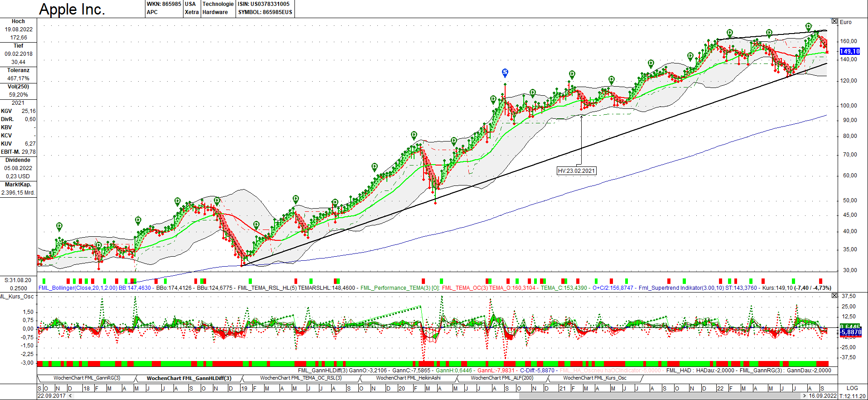Click the 0,6446 oscillator value label

[x=850, y=327]
